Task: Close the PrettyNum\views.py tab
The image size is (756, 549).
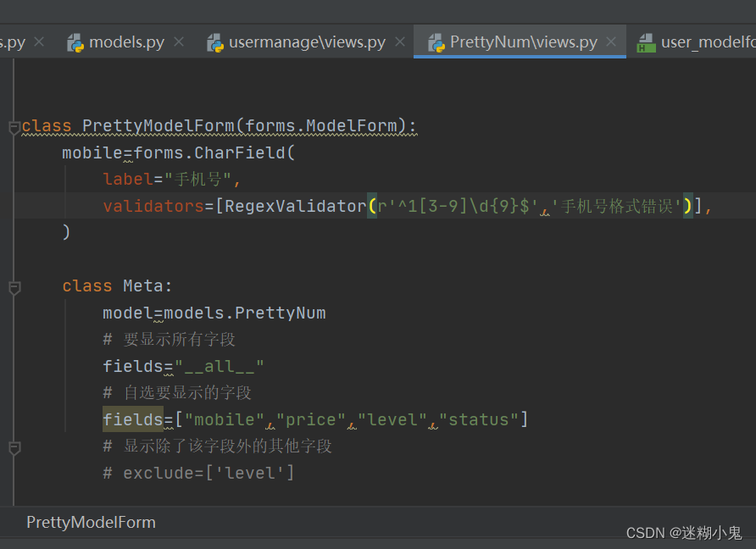Action: tap(611, 42)
